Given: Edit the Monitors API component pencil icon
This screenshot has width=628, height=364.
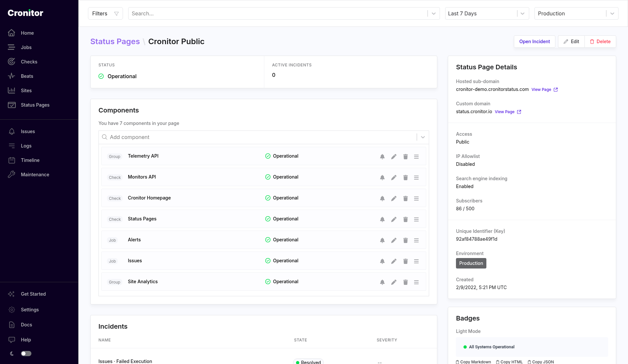Looking at the screenshot, I should pyautogui.click(x=394, y=178).
